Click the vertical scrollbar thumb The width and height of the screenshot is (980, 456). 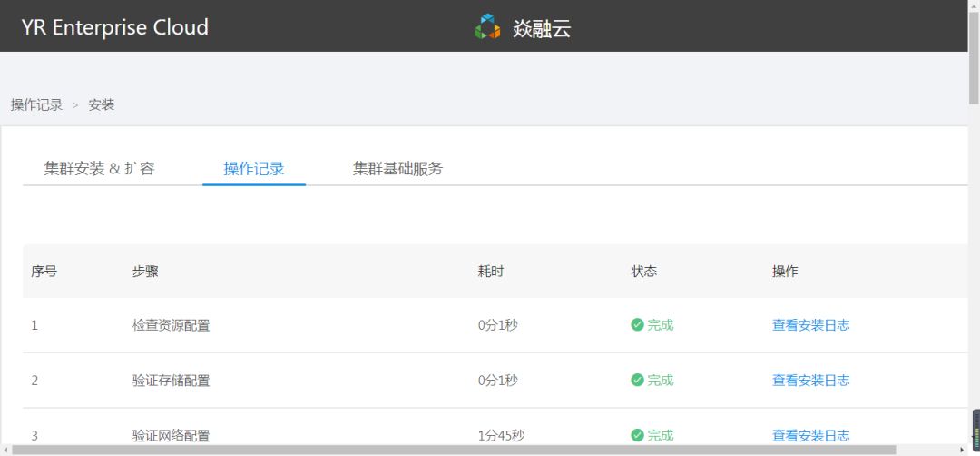pos(974,55)
